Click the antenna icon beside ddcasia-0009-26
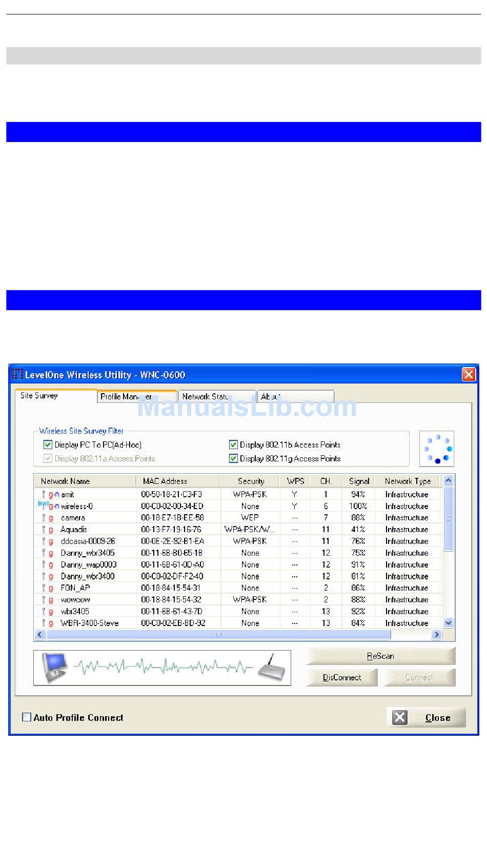The height and width of the screenshot is (868, 487). click(44, 541)
